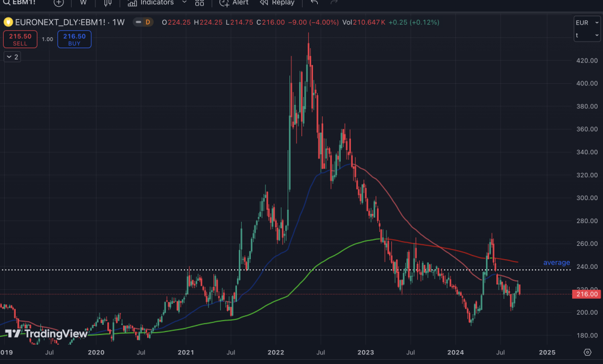Click the 216.00 current price label
The image size is (603, 364).
click(x=587, y=294)
